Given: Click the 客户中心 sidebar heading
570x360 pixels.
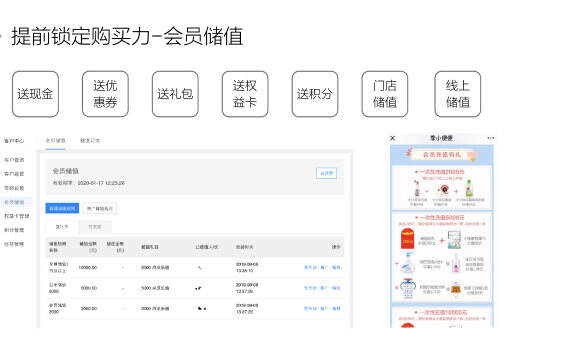Looking at the screenshot, I should (x=14, y=141).
